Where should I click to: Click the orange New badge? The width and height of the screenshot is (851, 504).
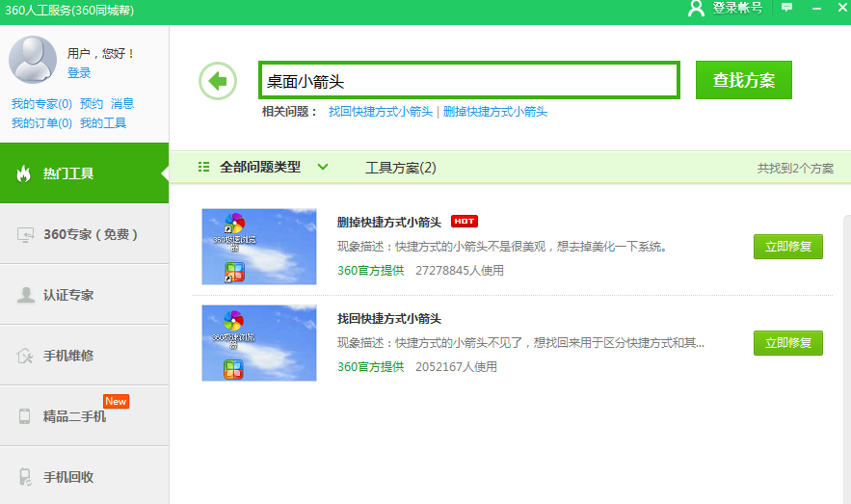click(117, 402)
